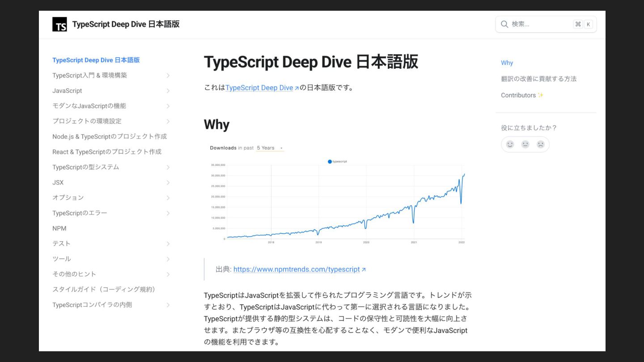Image resolution: width=644 pixels, height=362 pixels.
Task: Expand the ツール section chevron
Action: pyautogui.click(x=168, y=259)
